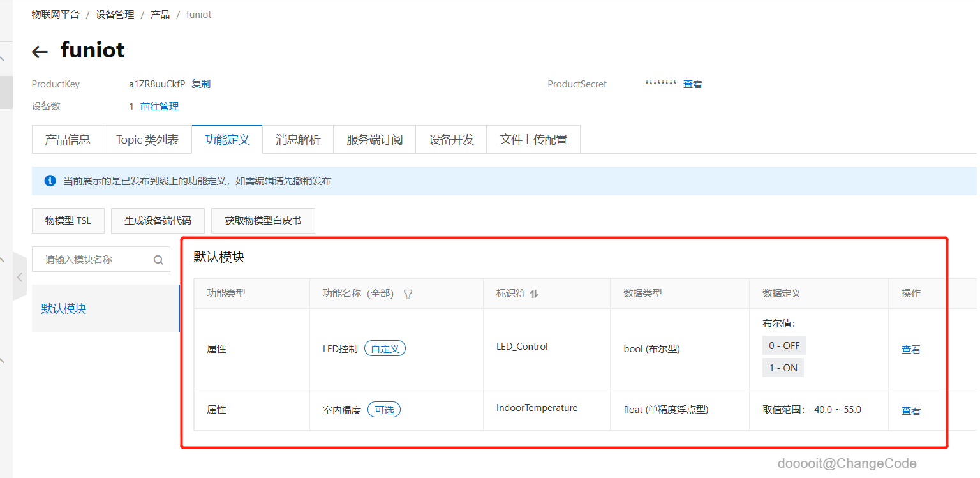Open device management via the 前往管理 link
The width and height of the screenshot is (980, 478).
click(159, 106)
